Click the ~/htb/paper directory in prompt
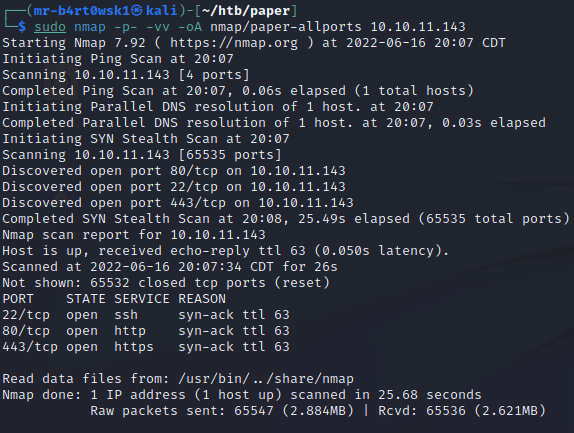This screenshot has height=433, width=574. click(x=246, y=11)
